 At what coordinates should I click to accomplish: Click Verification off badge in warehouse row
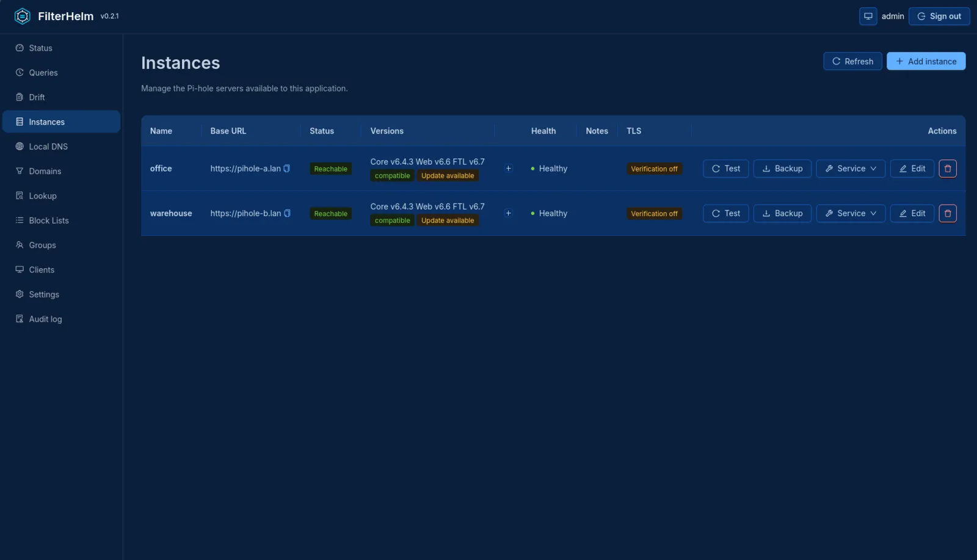654,214
